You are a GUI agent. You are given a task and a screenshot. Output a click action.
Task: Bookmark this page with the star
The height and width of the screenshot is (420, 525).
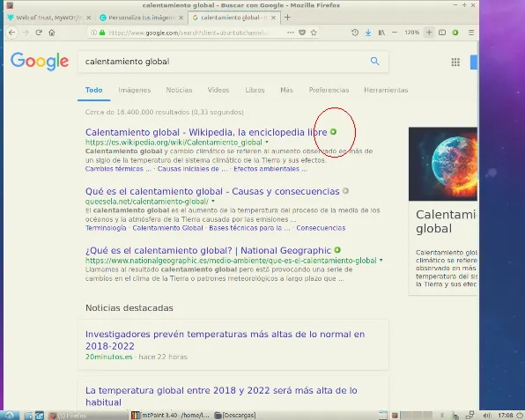(314, 33)
